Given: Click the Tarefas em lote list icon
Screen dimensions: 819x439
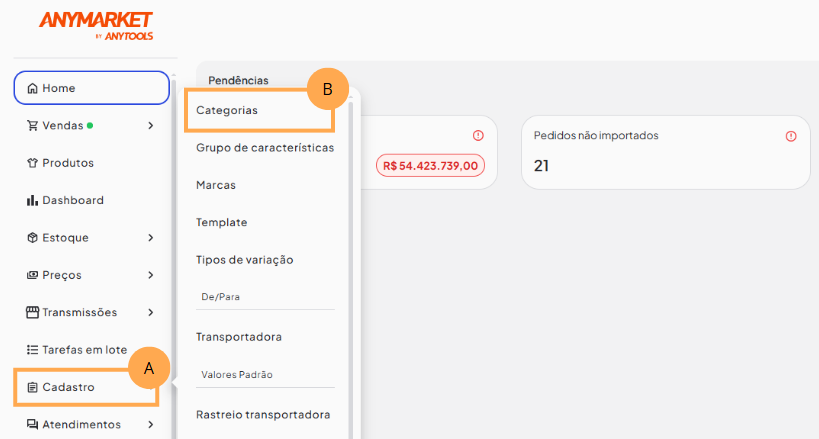Looking at the screenshot, I should click(33, 350).
